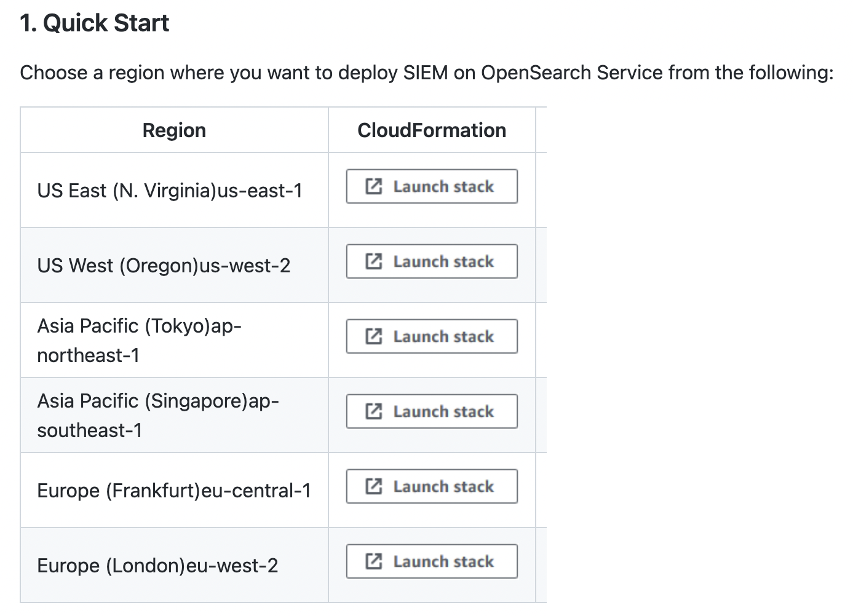Click the Region column header
The width and height of the screenshot is (853, 616).
(x=174, y=130)
